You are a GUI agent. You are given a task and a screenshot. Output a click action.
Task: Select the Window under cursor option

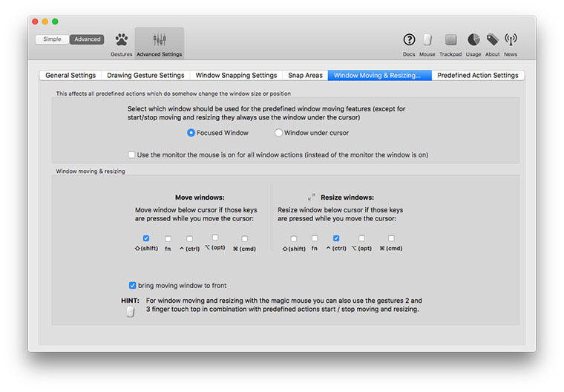click(279, 133)
